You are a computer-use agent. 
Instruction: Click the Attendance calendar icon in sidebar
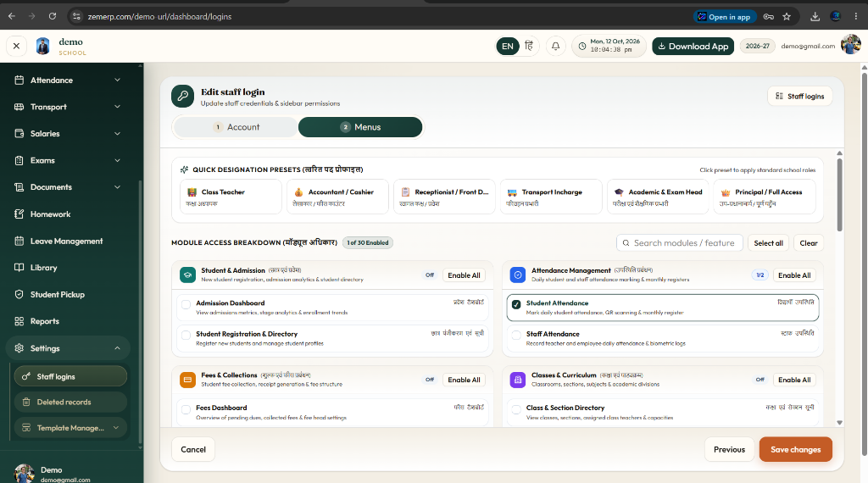point(19,80)
